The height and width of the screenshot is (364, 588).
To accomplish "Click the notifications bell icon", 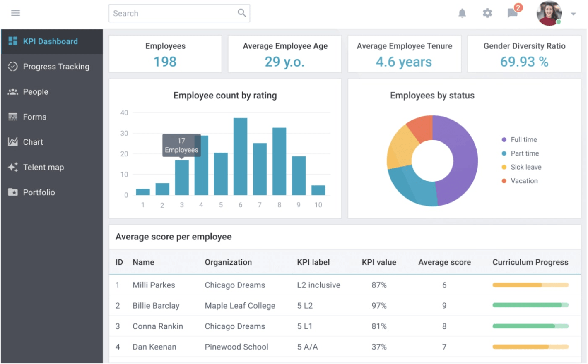I will (x=462, y=13).
